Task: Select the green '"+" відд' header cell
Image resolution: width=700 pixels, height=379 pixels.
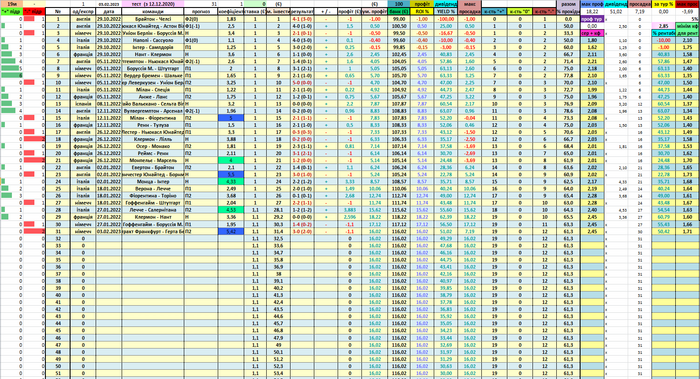Action: pyautogui.click(x=11, y=11)
